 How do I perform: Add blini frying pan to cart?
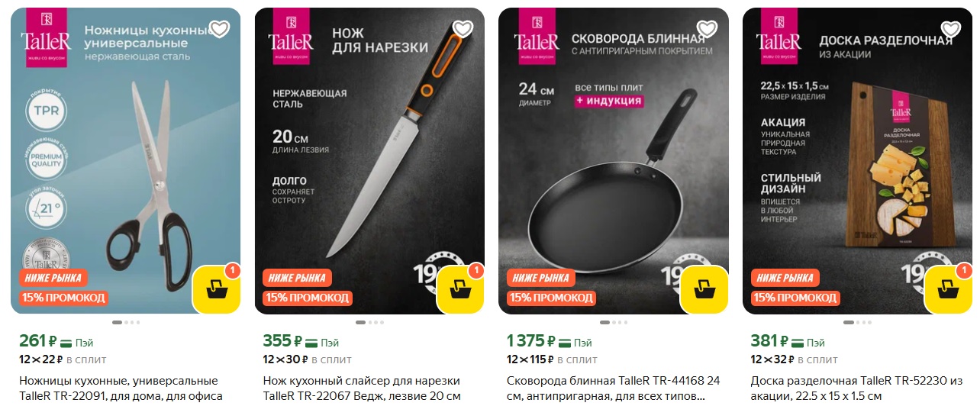point(704,290)
